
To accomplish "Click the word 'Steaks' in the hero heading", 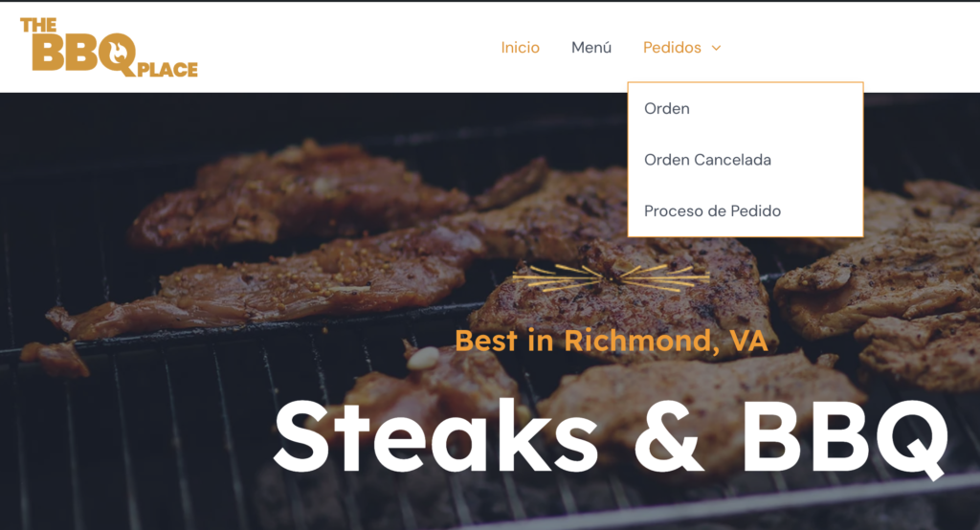I will pos(435,435).
